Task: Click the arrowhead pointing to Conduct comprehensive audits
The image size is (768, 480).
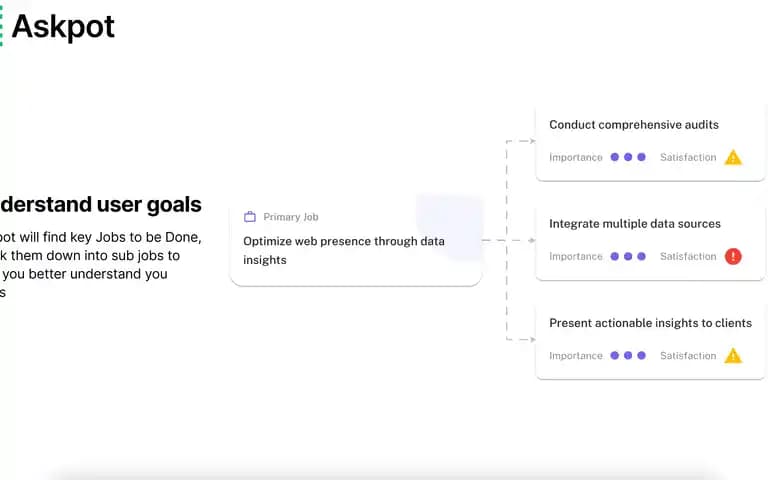Action: pyautogui.click(x=532, y=141)
